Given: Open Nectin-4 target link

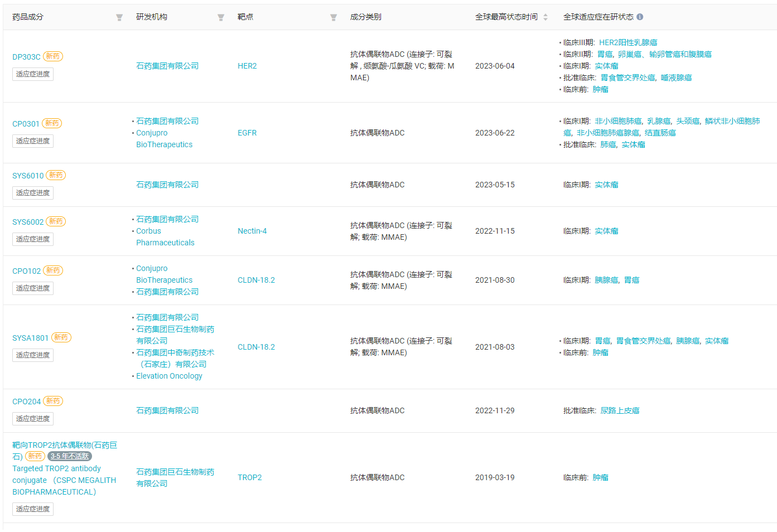Looking at the screenshot, I should click(x=252, y=231).
